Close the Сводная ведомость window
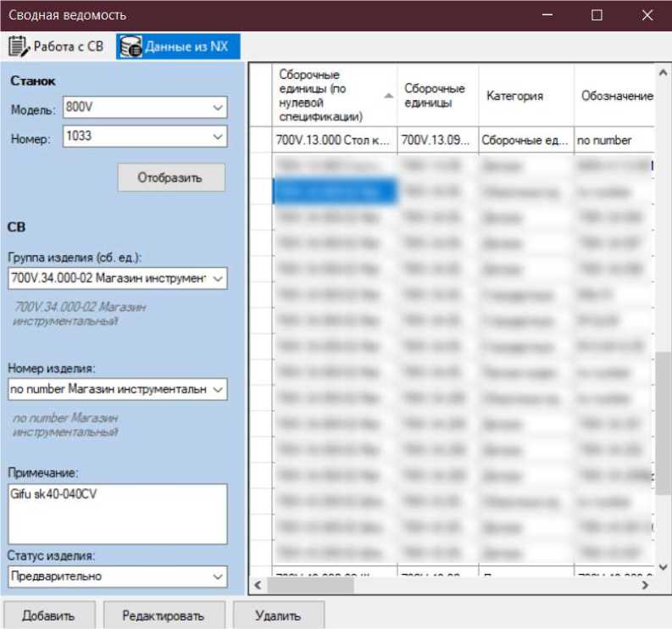 click(647, 15)
